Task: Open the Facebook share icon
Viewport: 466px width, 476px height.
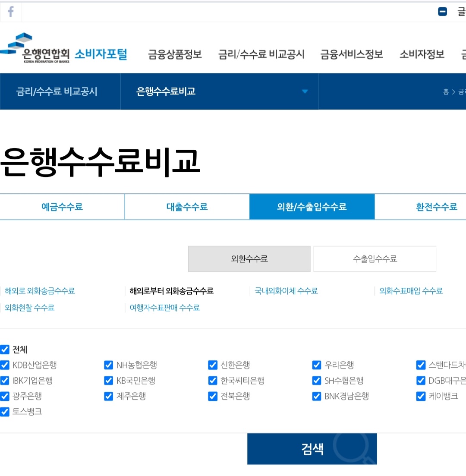Action: [x=11, y=12]
